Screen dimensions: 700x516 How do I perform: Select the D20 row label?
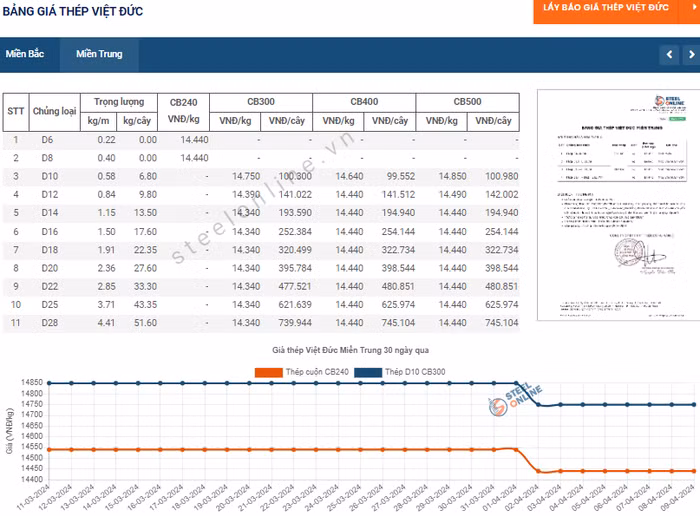click(50, 268)
